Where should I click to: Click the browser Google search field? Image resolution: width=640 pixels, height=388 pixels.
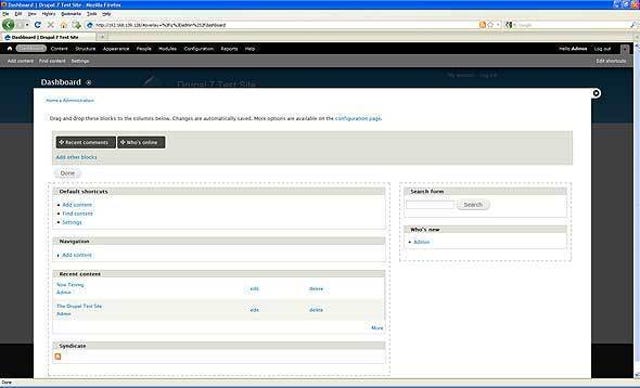pos(571,25)
